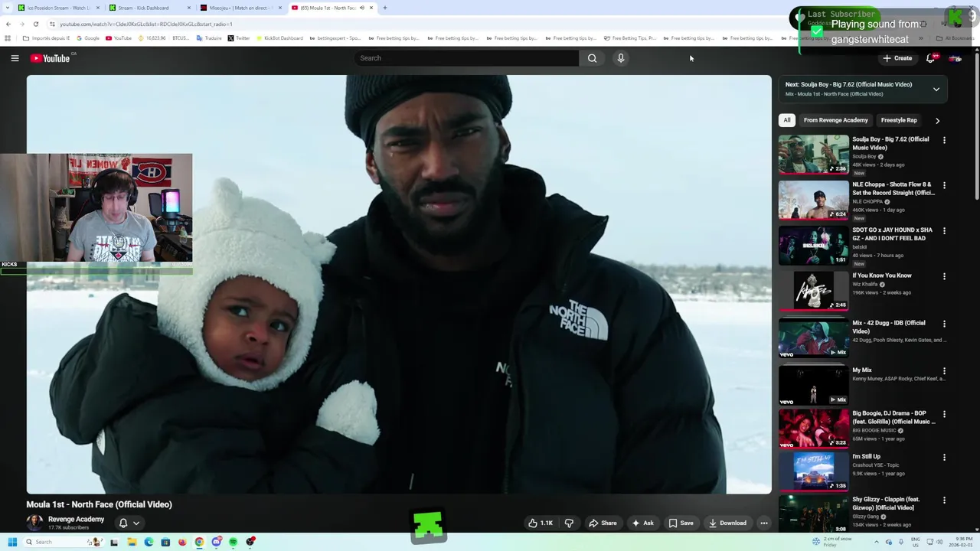Select the Freestyle Rap filter chip
The height and width of the screenshot is (551, 980).
[899, 120]
